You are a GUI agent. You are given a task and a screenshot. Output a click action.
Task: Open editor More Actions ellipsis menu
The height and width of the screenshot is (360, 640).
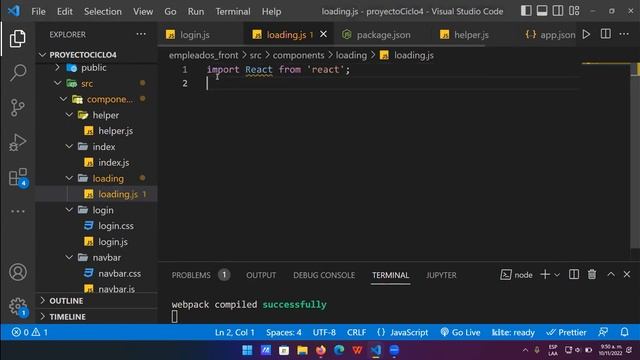pyautogui.click(x=624, y=34)
